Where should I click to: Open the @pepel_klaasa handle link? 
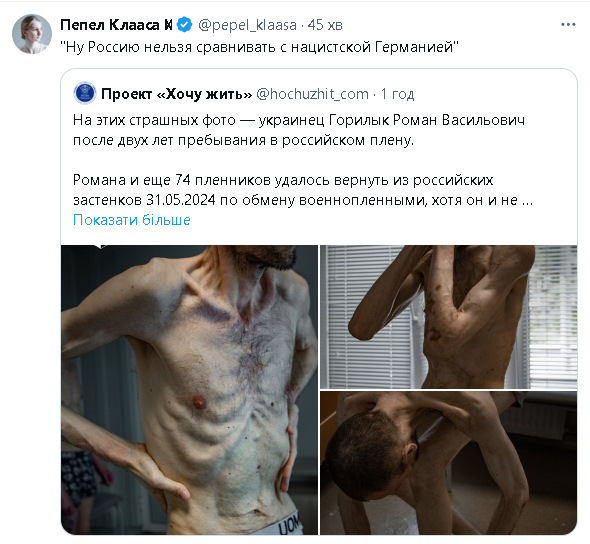pyautogui.click(x=247, y=25)
